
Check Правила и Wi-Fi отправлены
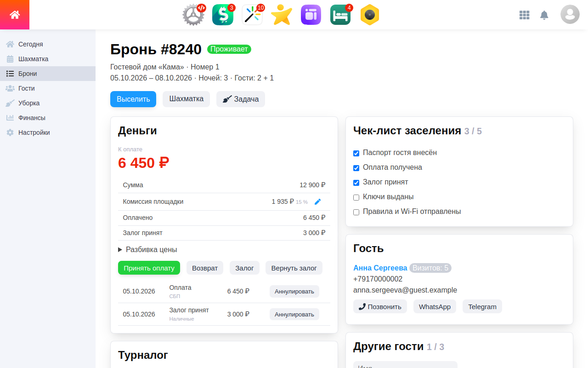pyautogui.click(x=356, y=212)
